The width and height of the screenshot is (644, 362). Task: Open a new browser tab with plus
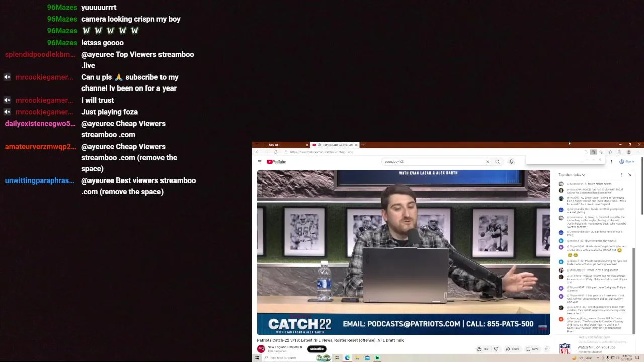[x=363, y=145]
